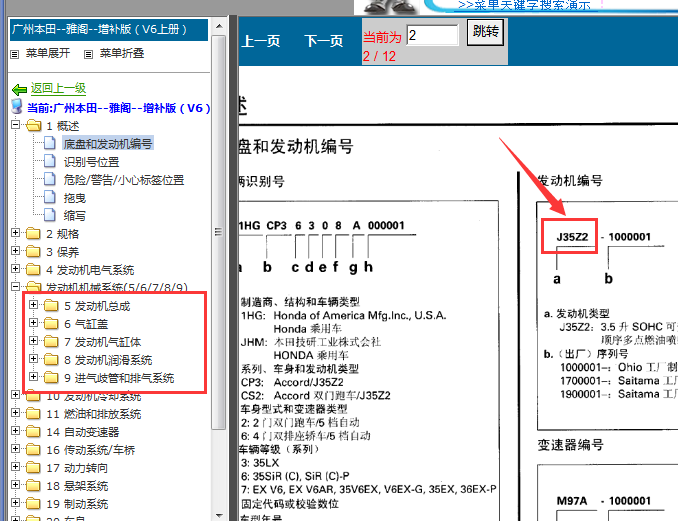The image size is (678, 521).
Task: Expand the 11 燃油和排放系统 node
Action: (x=16, y=412)
